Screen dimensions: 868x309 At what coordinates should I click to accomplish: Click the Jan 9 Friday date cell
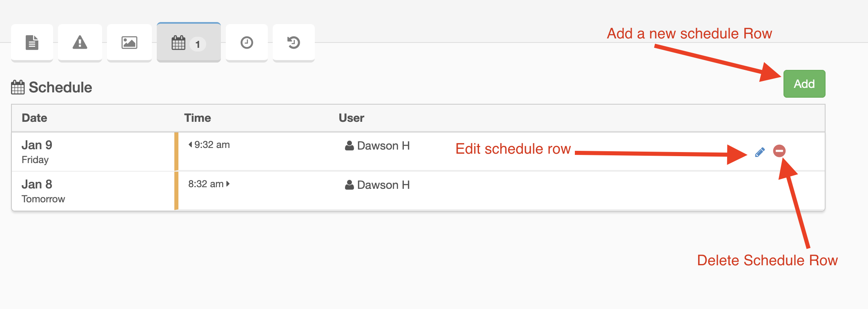click(37, 151)
